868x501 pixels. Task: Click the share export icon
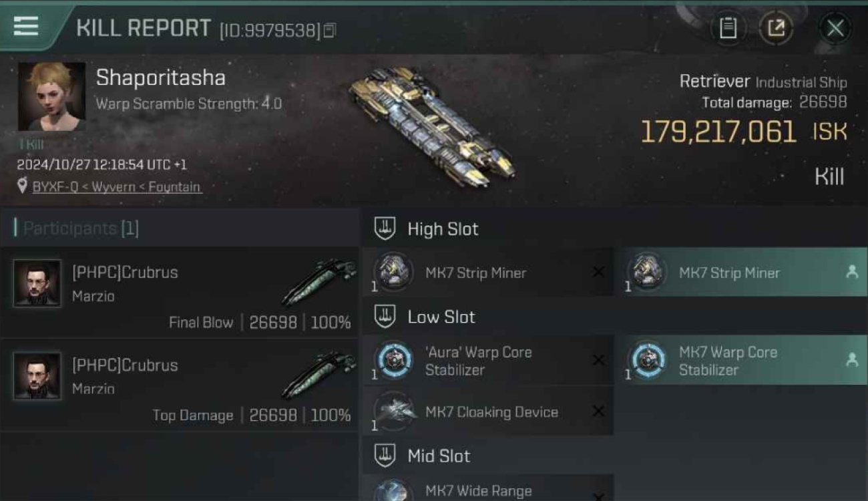[776, 29]
